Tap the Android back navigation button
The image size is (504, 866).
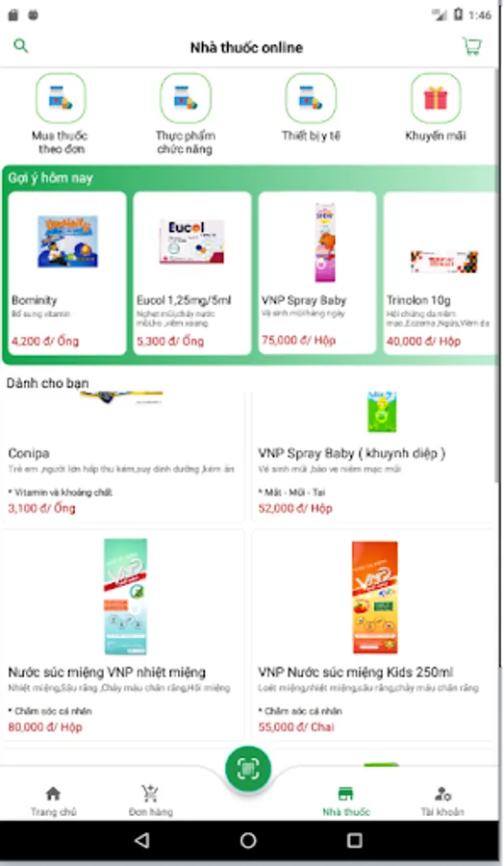pos(142,841)
